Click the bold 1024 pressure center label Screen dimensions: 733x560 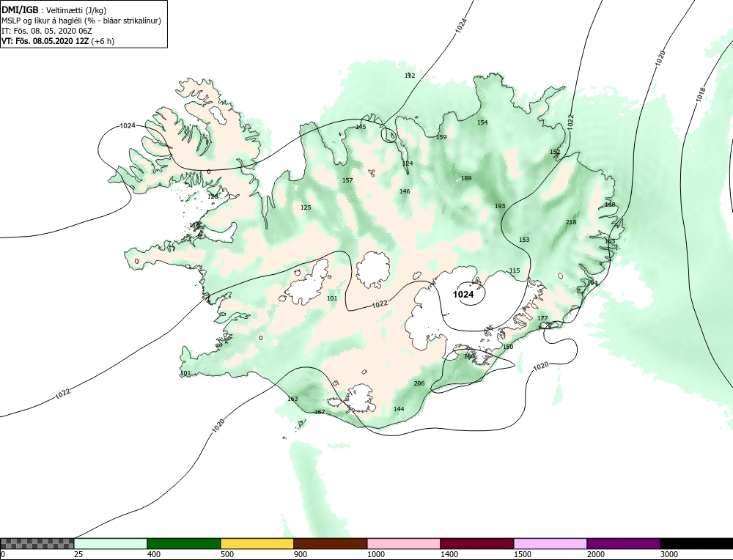463,295
